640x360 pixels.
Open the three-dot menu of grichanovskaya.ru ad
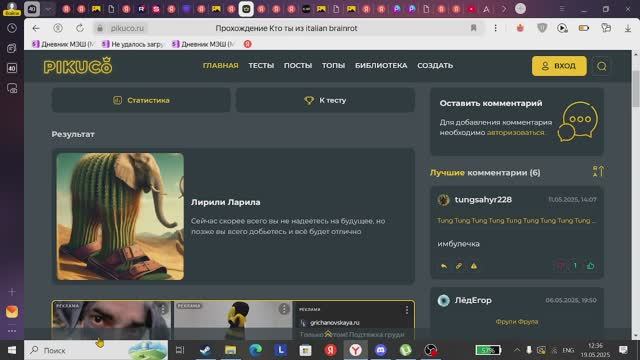click(x=407, y=311)
